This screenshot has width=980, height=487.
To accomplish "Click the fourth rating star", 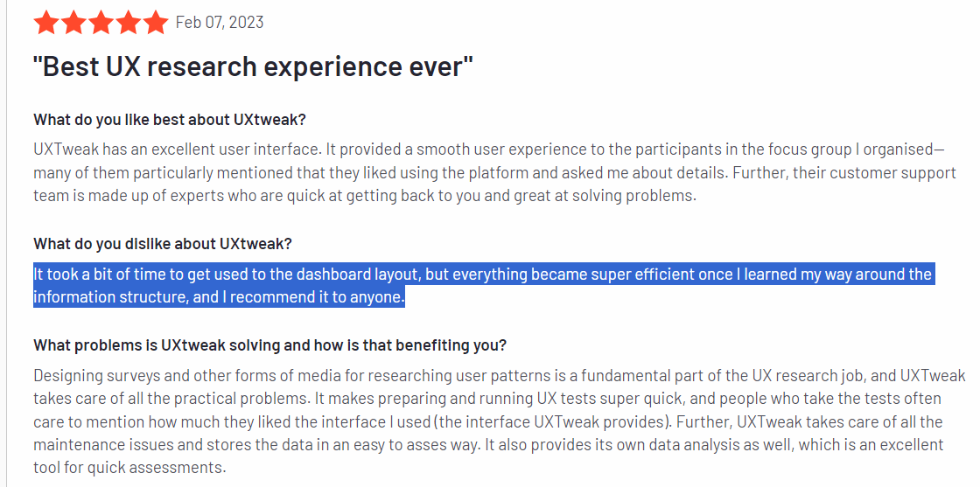I will click(128, 23).
